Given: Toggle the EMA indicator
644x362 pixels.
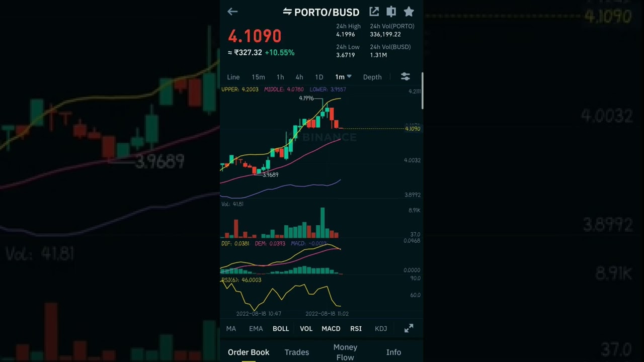Looking at the screenshot, I should (x=256, y=328).
